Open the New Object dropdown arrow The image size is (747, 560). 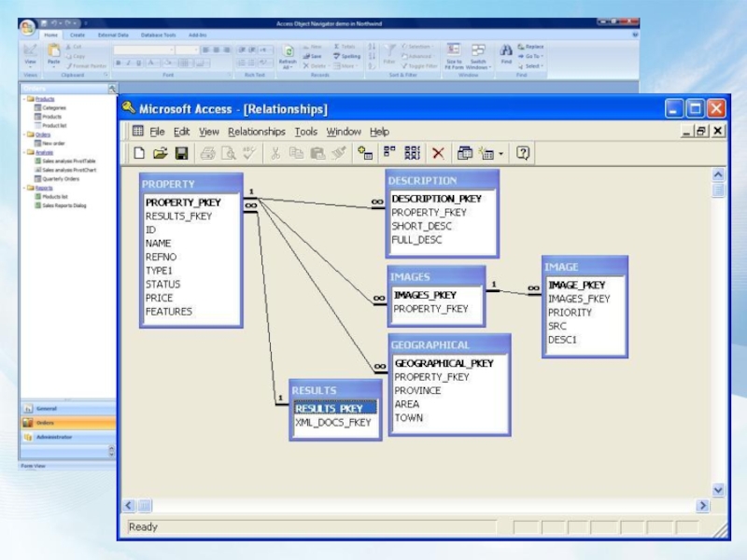501,154
